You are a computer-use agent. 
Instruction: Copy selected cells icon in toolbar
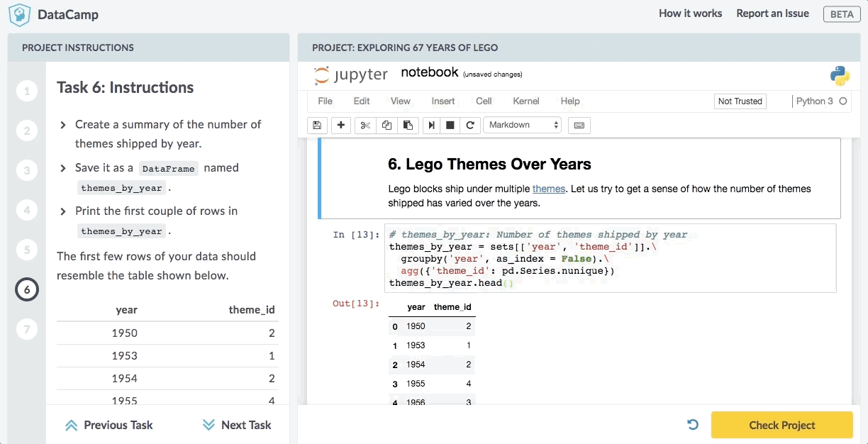click(x=386, y=125)
